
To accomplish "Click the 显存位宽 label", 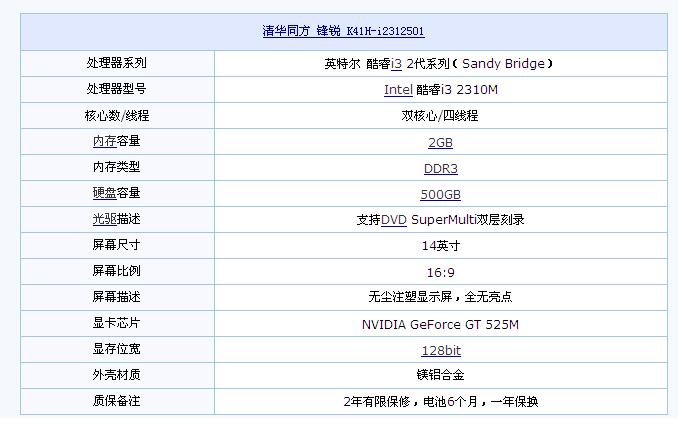I will [116, 349].
